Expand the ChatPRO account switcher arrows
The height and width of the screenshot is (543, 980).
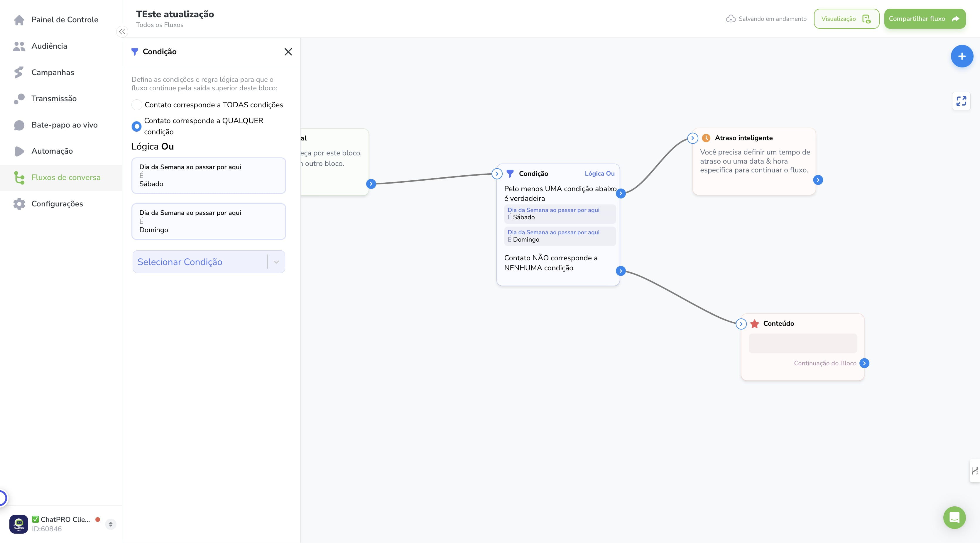pos(110,524)
